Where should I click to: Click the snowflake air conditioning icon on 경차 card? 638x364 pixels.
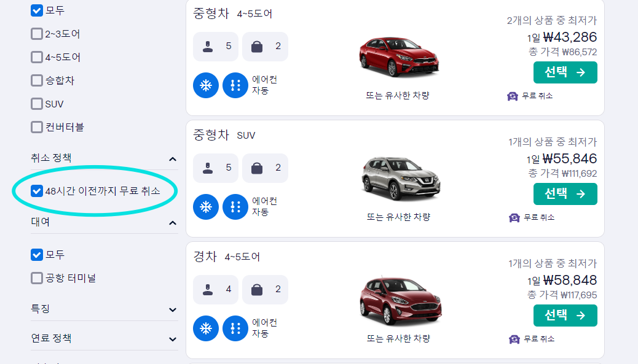tap(205, 328)
